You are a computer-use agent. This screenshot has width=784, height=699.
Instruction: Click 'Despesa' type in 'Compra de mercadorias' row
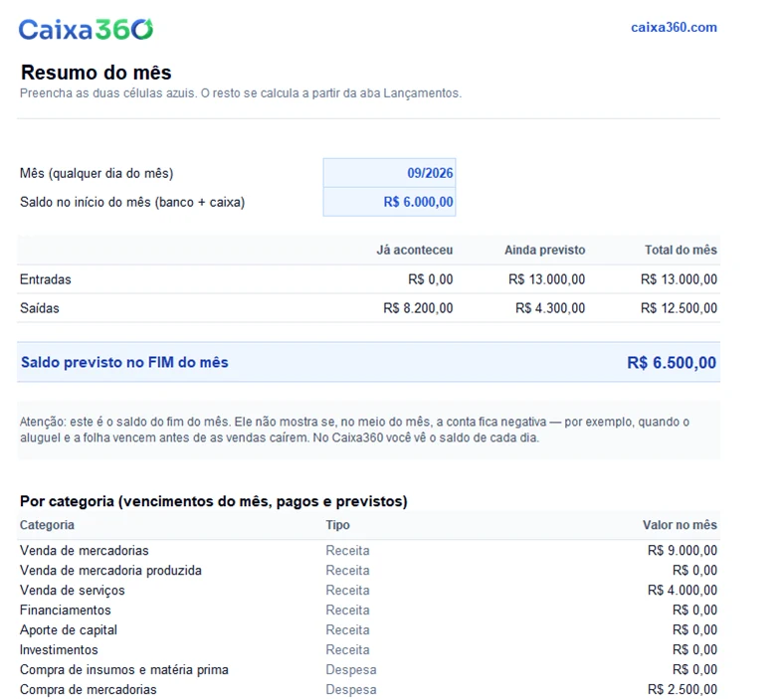tap(351, 690)
